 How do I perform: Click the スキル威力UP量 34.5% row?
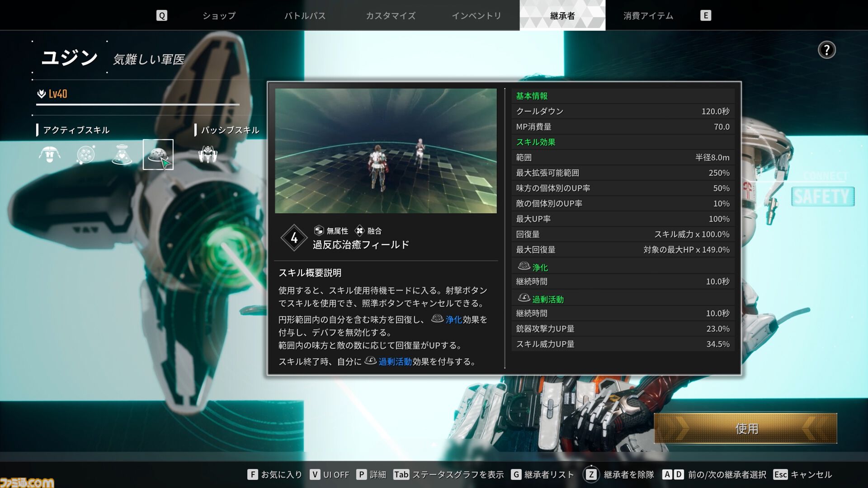click(x=623, y=344)
